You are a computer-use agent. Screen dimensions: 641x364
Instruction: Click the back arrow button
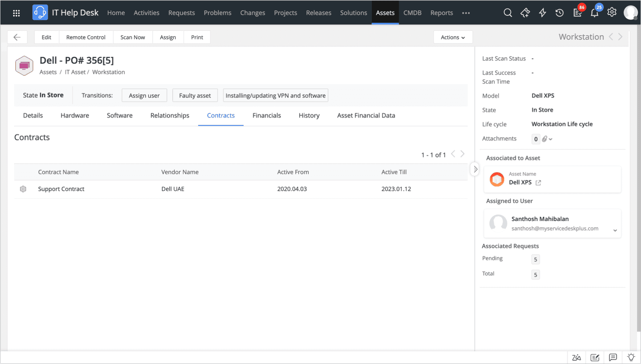(17, 37)
